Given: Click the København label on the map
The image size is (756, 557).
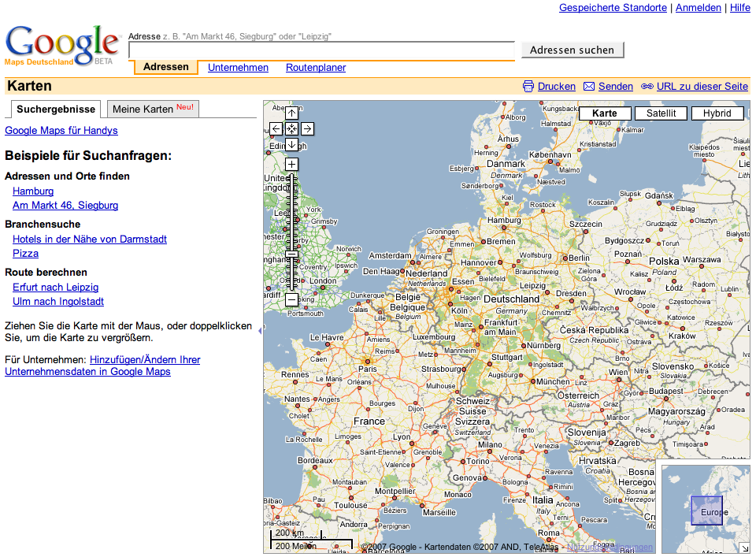Looking at the screenshot, I should point(550,154).
